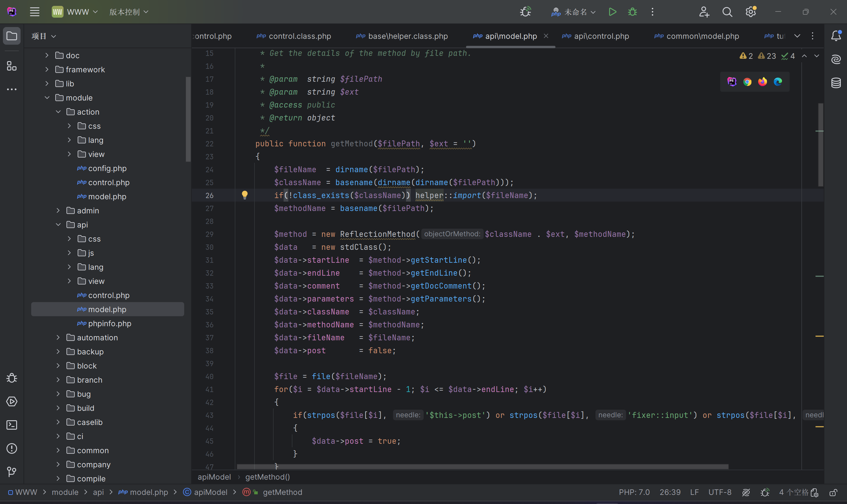Toggle the Project tool window folder icon
The height and width of the screenshot is (504, 847).
(11, 36)
